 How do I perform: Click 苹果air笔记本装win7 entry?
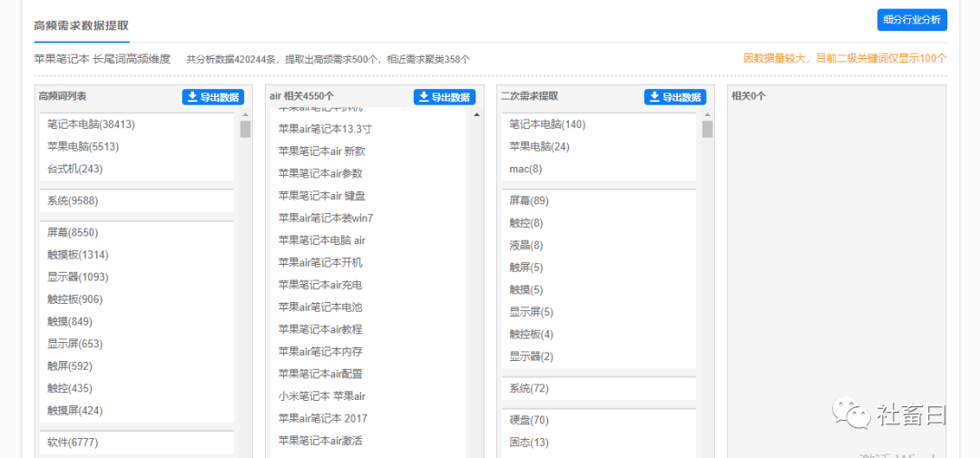coord(326,218)
